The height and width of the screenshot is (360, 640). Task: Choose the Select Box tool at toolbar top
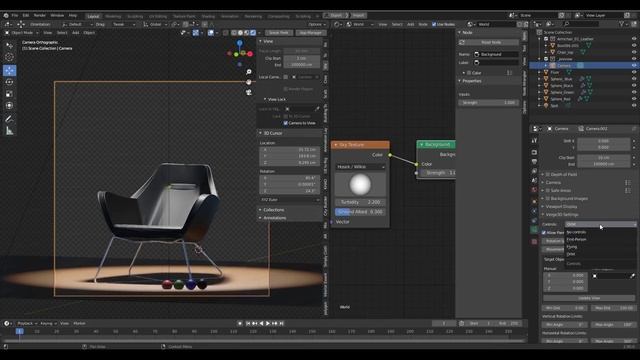tap(9, 45)
